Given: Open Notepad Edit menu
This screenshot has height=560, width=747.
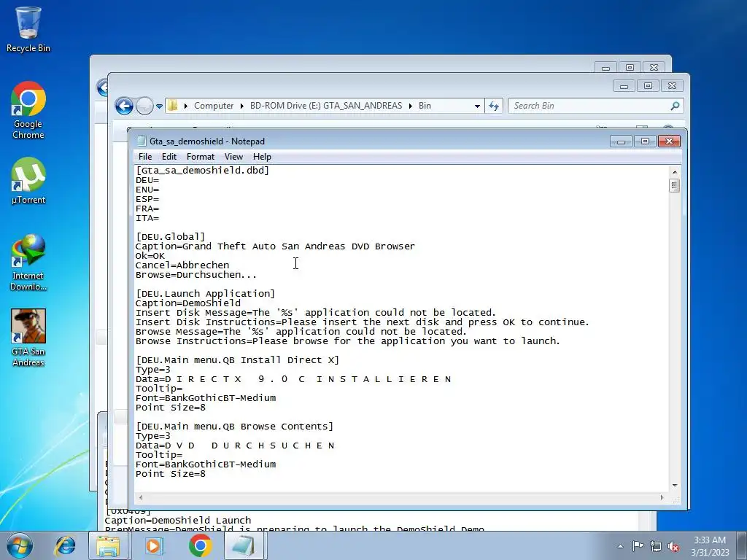Looking at the screenshot, I should pyautogui.click(x=169, y=157).
